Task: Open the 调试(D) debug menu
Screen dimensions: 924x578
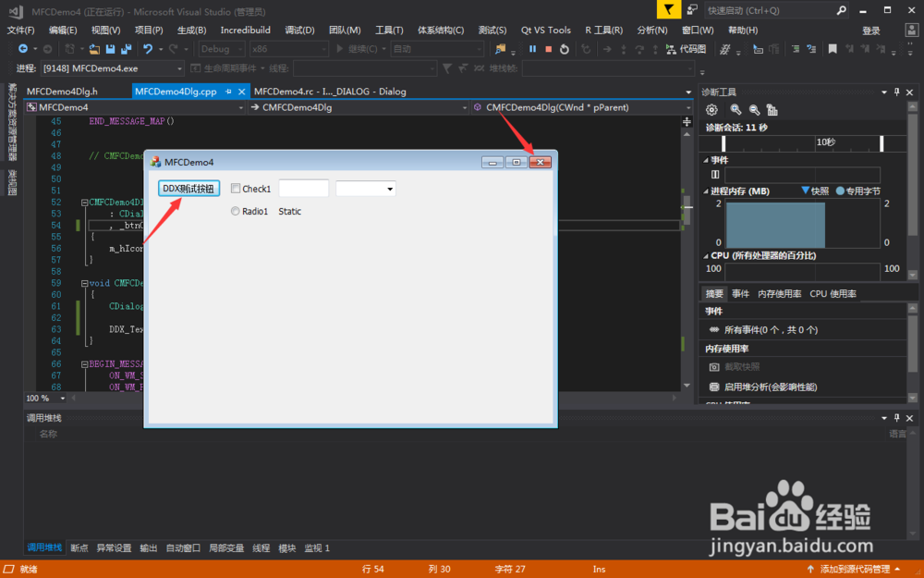Action: [299, 31]
